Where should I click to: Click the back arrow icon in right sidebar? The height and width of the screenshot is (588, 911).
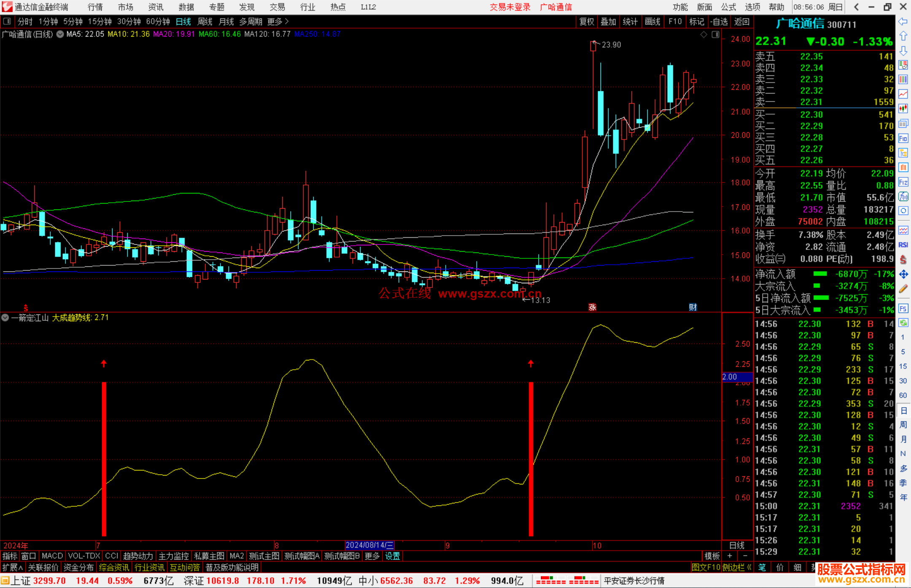click(903, 21)
